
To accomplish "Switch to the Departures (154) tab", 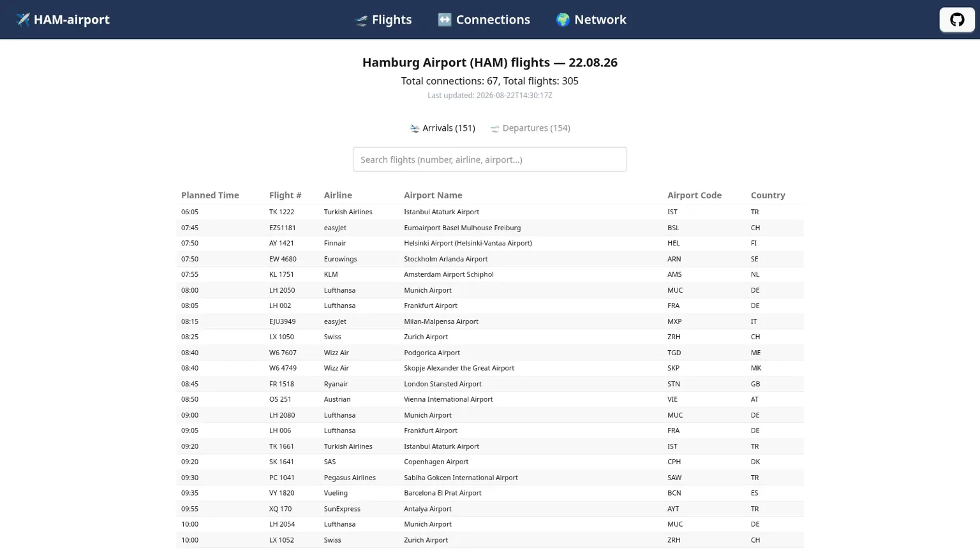I will pyautogui.click(x=530, y=128).
